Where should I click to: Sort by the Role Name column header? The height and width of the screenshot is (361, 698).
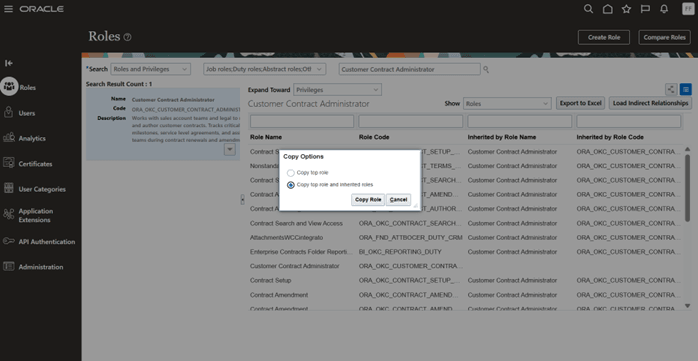coord(266,137)
